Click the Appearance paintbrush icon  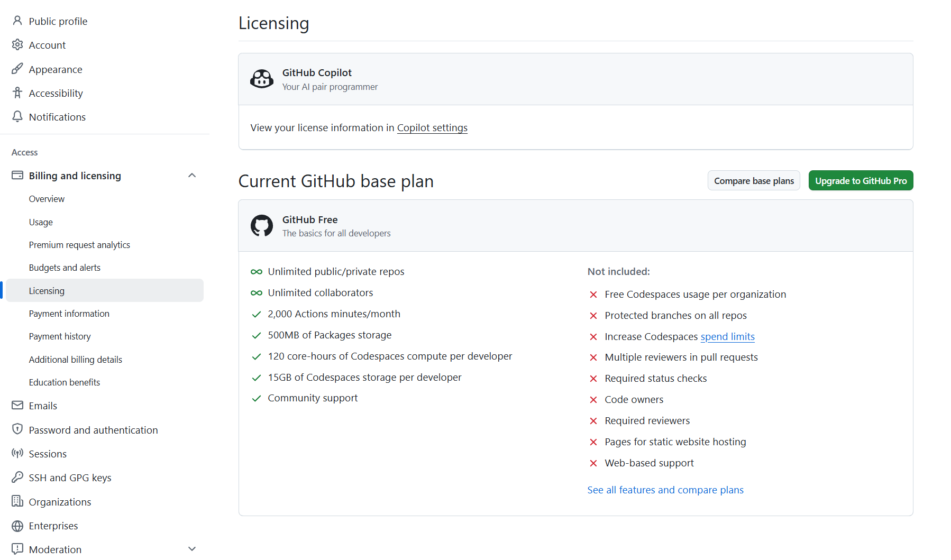[17, 69]
